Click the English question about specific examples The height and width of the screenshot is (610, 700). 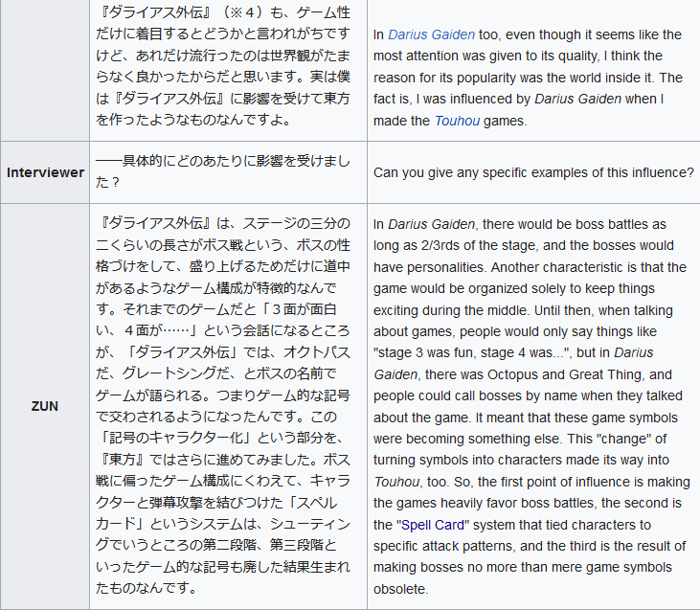click(533, 172)
